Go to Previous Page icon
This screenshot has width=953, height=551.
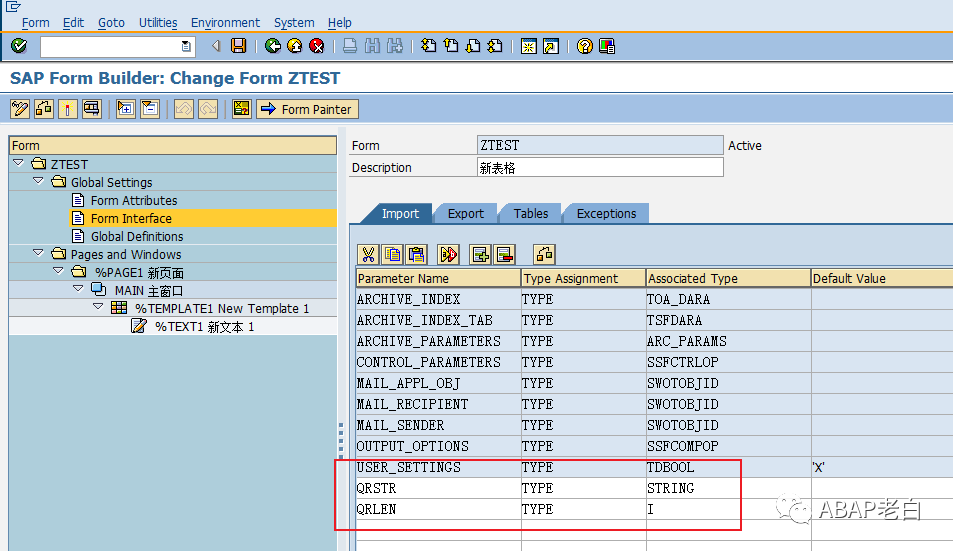click(451, 46)
